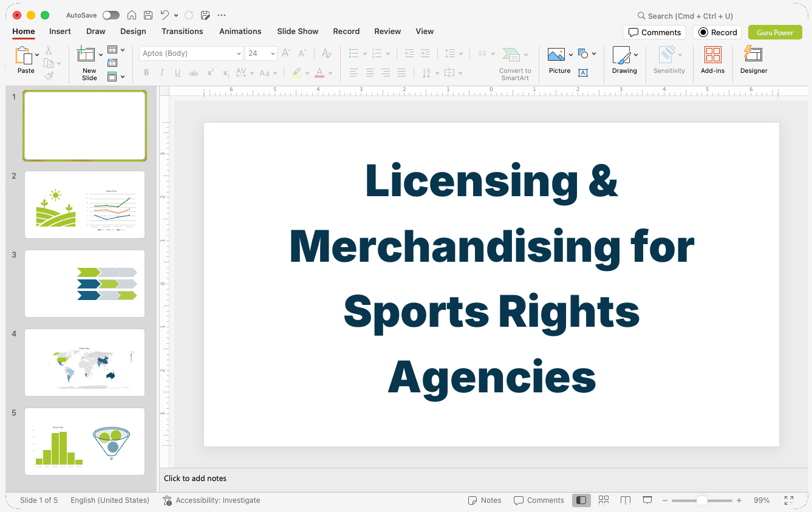Image resolution: width=812 pixels, height=512 pixels.
Task: Switch to the Insert tab
Action: [x=60, y=31]
